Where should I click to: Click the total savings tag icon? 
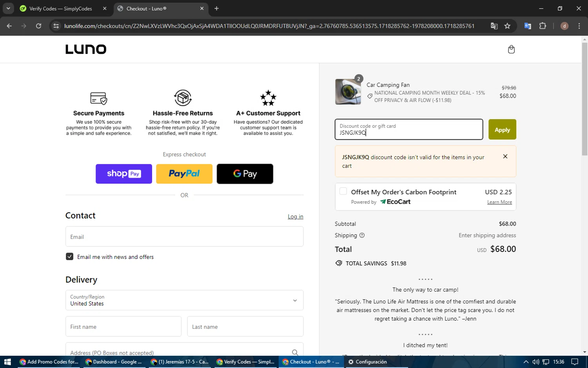coord(339,263)
